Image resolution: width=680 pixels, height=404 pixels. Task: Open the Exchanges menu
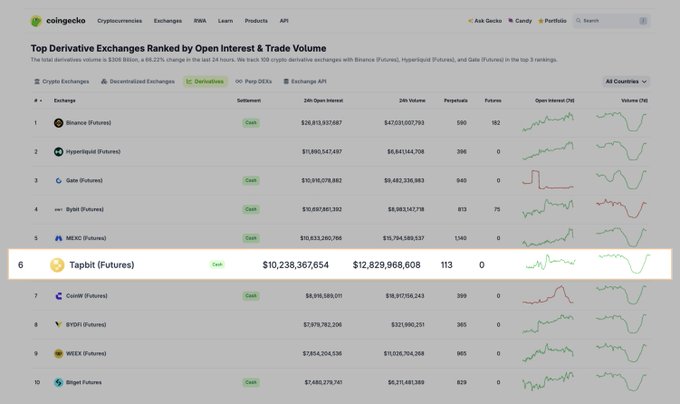coord(168,21)
